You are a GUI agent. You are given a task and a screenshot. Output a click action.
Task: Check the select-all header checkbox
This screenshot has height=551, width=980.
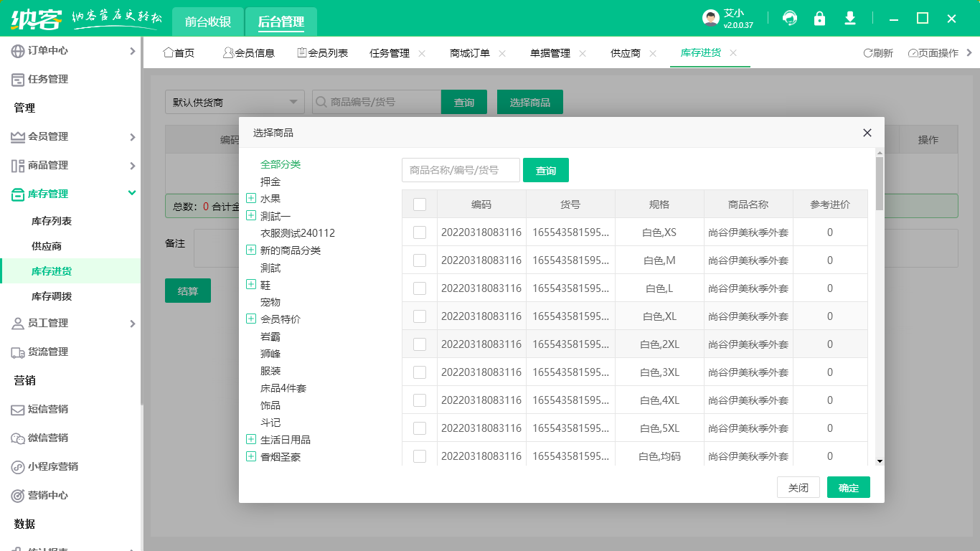click(420, 204)
